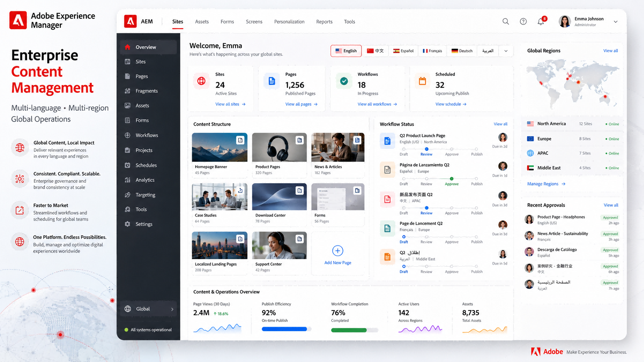Viewport: 644px width, 362px height.
Task: Click the world map in Global Regions
Action: click(572, 83)
